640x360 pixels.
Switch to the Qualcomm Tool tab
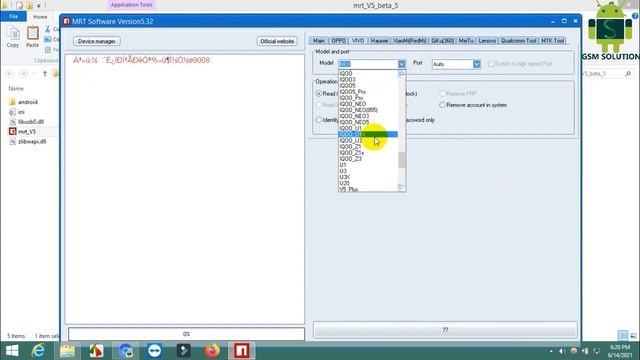tap(518, 41)
